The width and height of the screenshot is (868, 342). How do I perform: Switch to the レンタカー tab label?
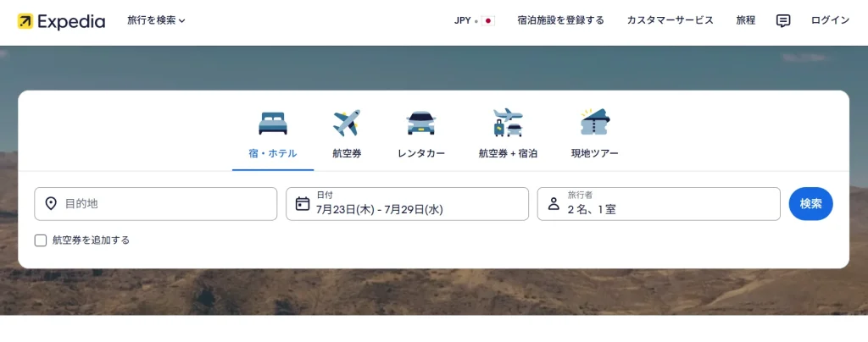[421, 153]
